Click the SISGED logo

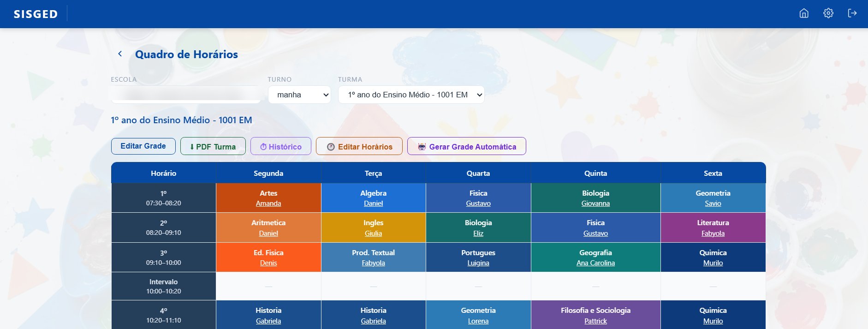(x=36, y=14)
